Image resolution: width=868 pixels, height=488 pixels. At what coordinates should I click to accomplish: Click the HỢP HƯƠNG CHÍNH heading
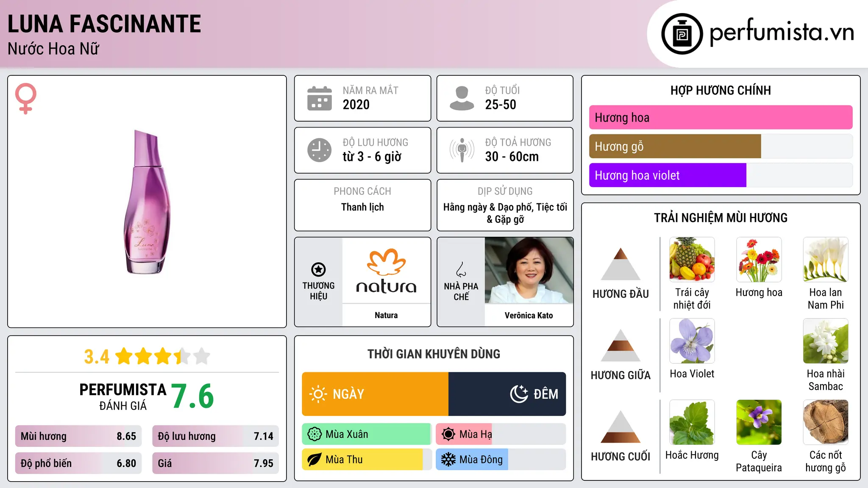pos(721,90)
